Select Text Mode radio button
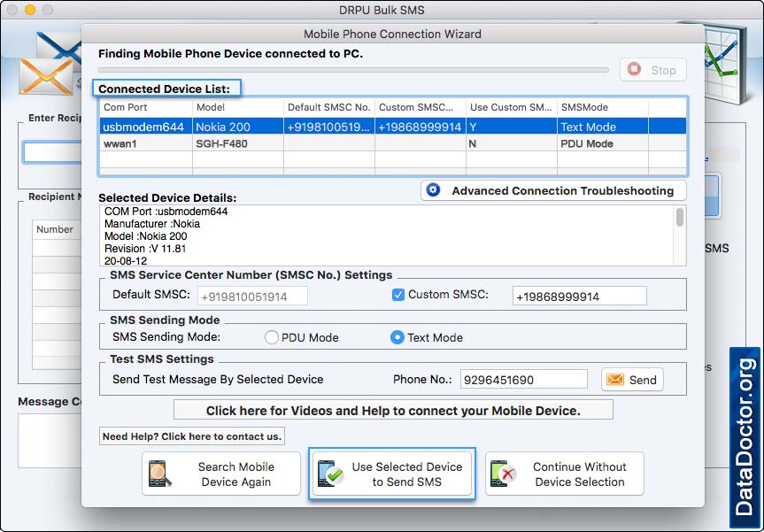 pyautogui.click(x=397, y=337)
